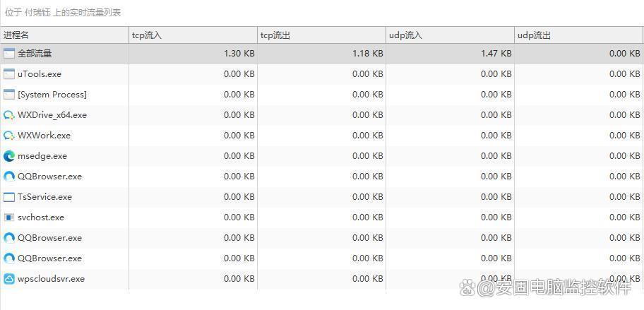
Task: Click the WXWork.exe chat icon
Action: (x=9, y=136)
